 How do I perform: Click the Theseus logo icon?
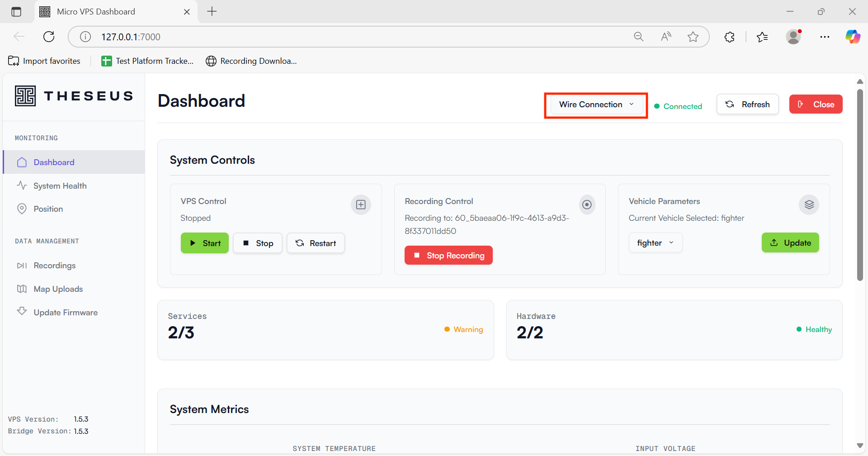25,96
